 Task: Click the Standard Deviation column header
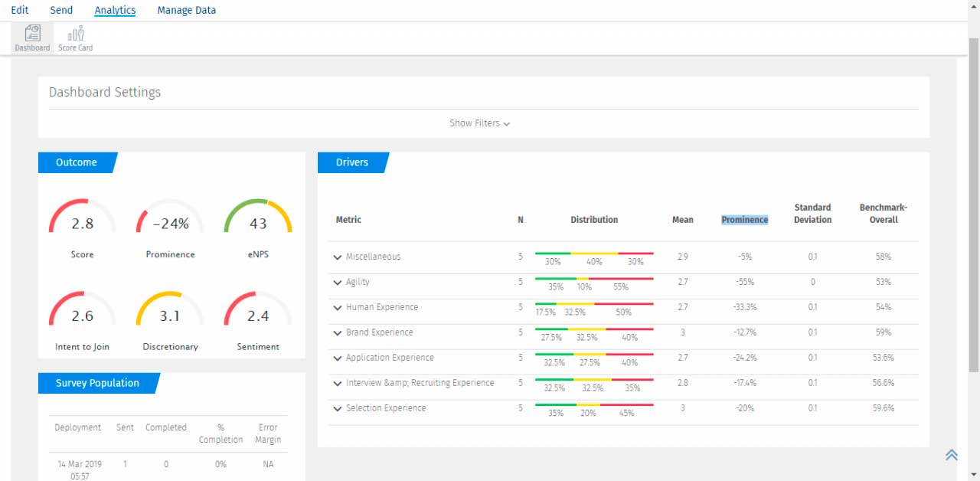pos(812,214)
